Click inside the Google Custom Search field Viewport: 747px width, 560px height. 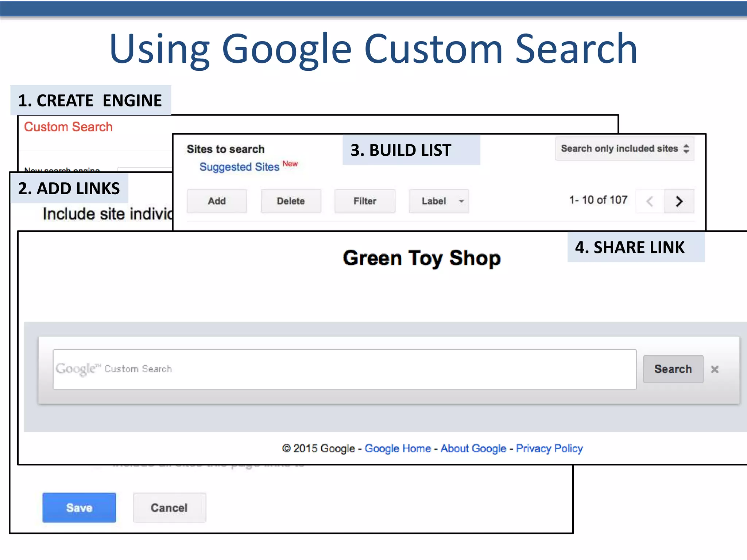345,369
